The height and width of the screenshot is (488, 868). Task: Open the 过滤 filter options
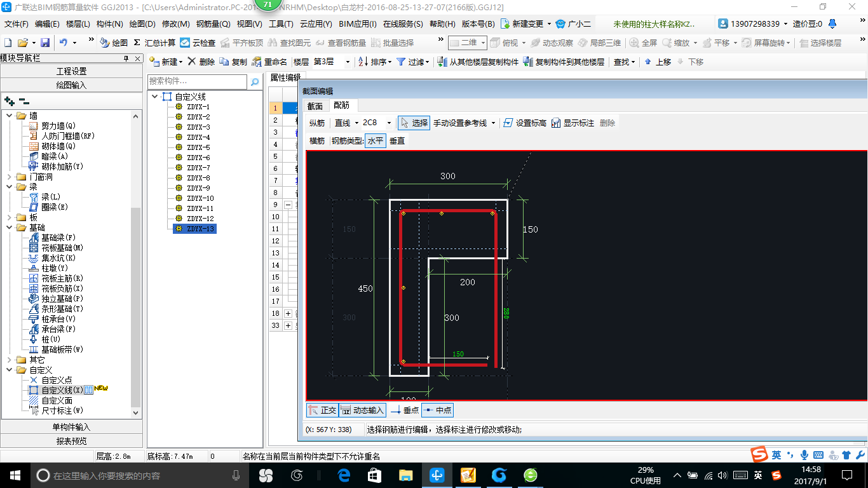[x=413, y=62]
